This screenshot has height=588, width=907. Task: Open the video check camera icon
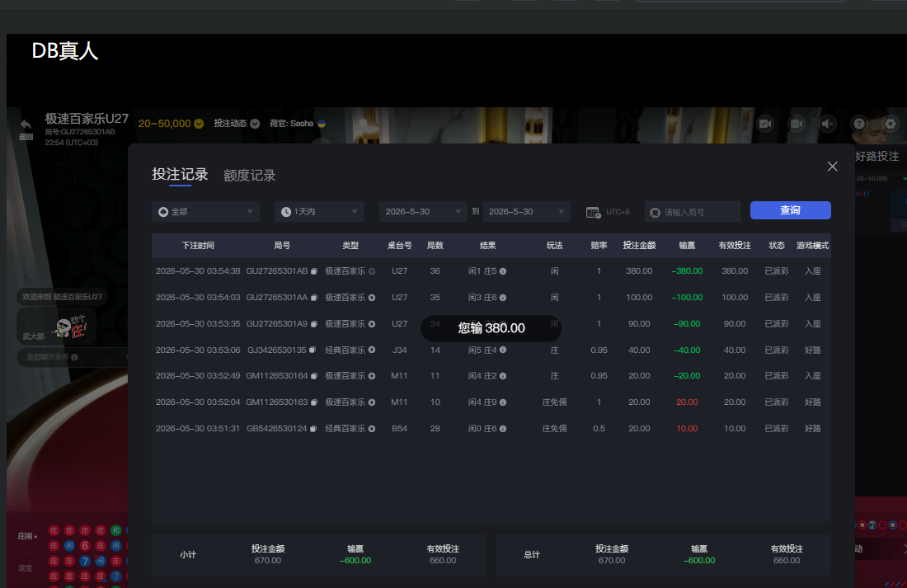tap(765, 124)
